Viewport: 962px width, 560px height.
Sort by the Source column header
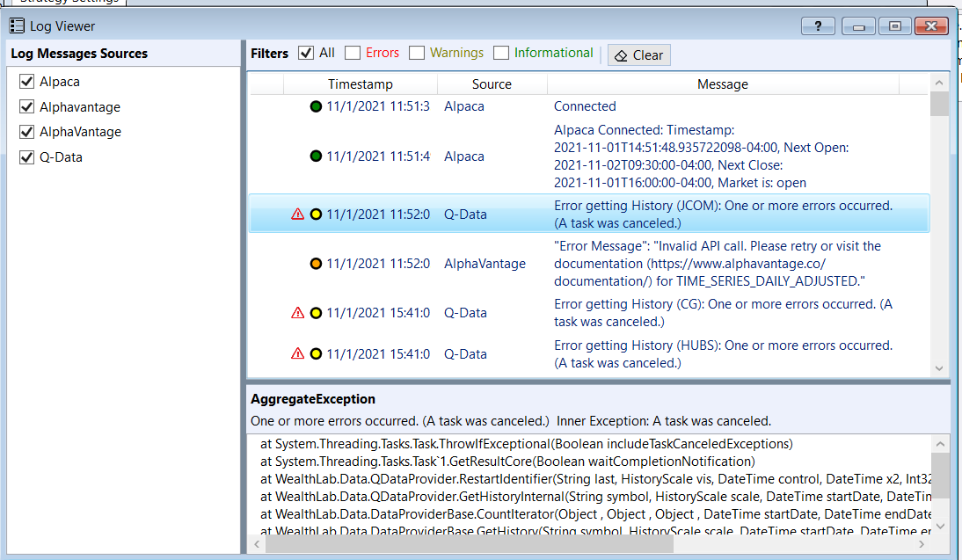(x=492, y=84)
